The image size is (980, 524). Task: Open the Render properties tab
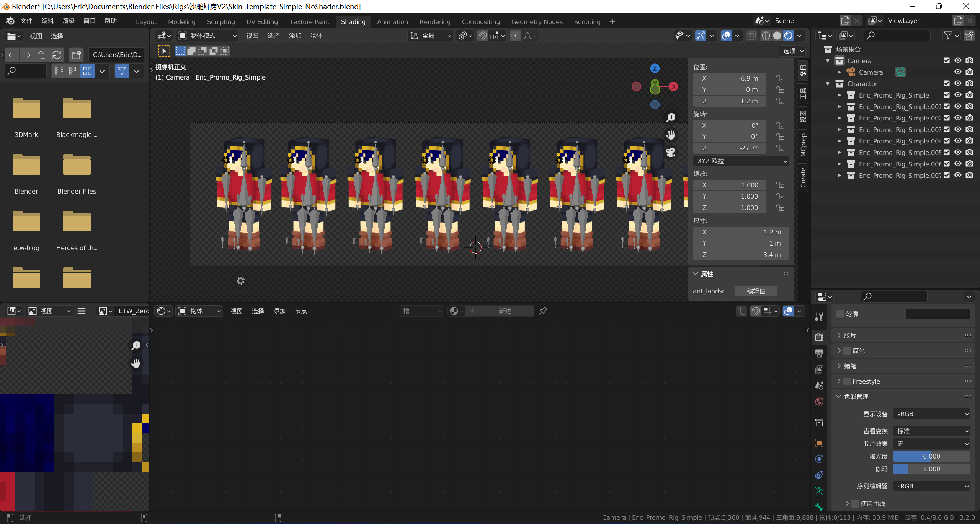[819, 337]
